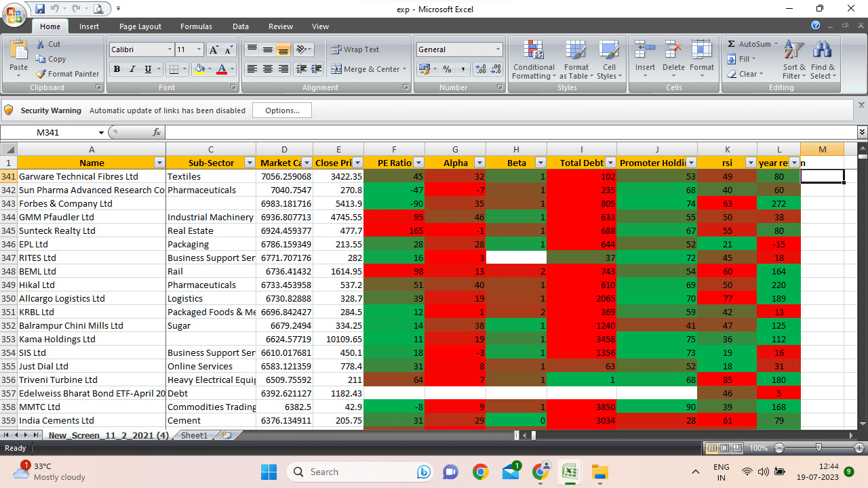
Task: Open Cell Styles gallery
Action: 609,60
